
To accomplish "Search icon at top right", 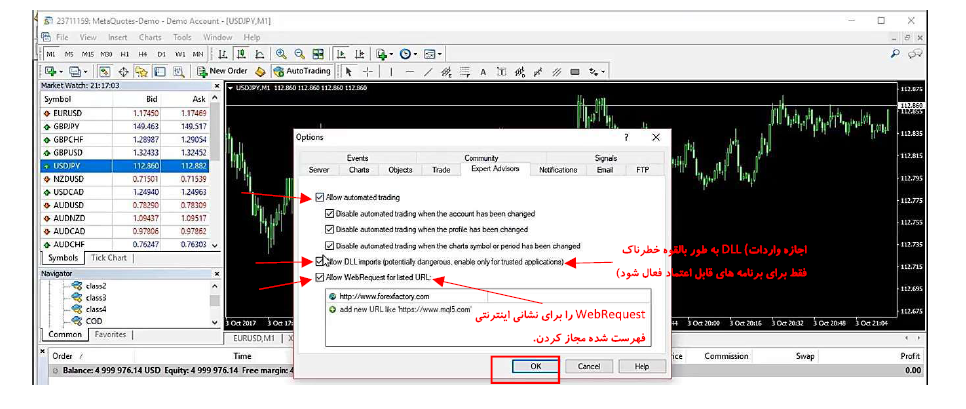I will click(x=896, y=54).
